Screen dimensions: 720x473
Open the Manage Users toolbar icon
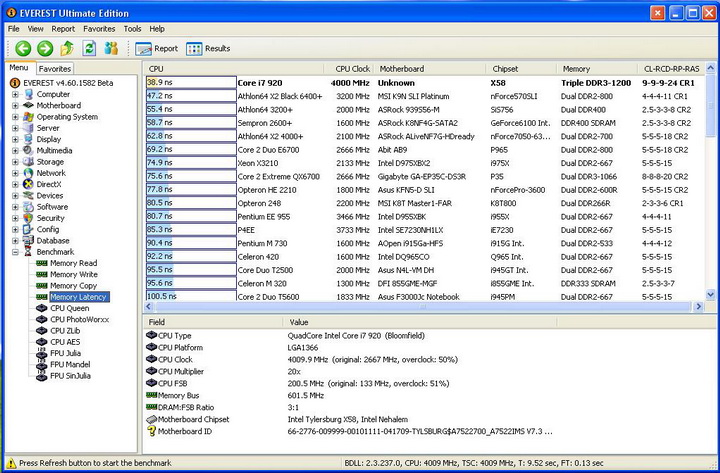click(x=111, y=48)
